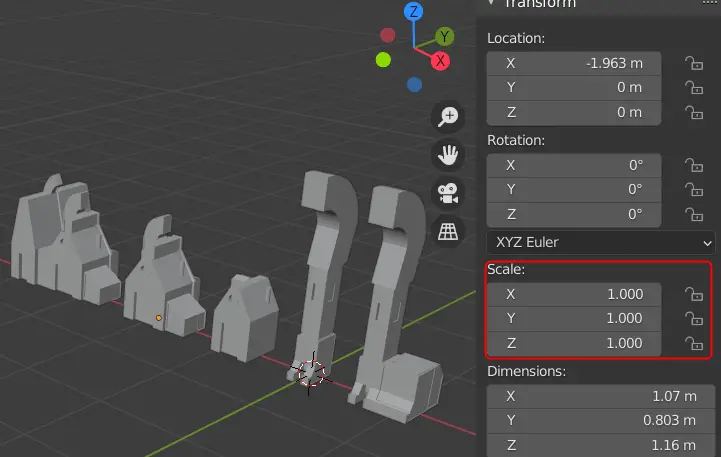Image resolution: width=721 pixels, height=457 pixels.
Task: Click the negative Z dark blue gizmo dot
Action: click(x=414, y=85)
